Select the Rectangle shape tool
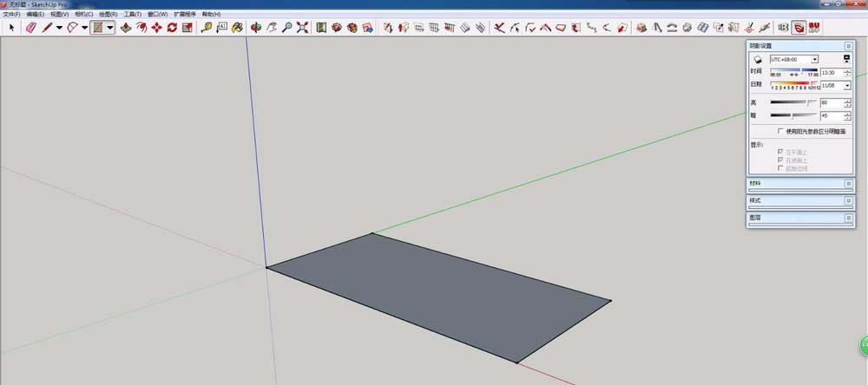 tap(98, 28)
